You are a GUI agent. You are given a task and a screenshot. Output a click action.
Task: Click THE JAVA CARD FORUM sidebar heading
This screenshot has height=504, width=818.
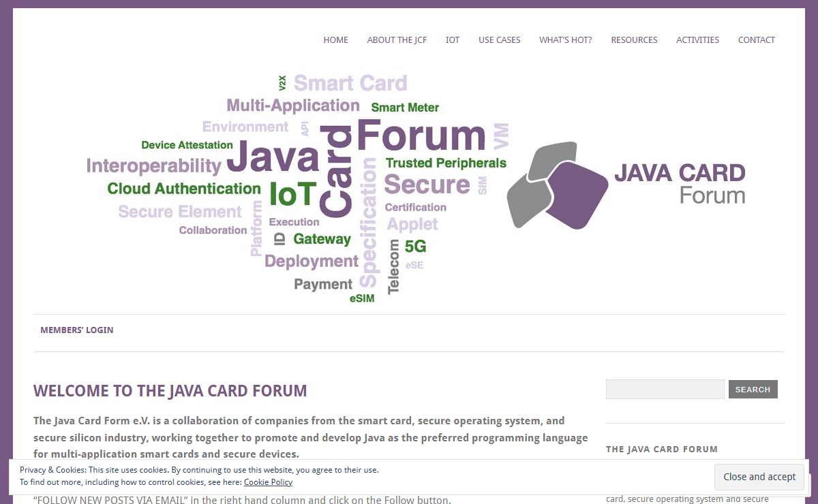coord(661,450)
